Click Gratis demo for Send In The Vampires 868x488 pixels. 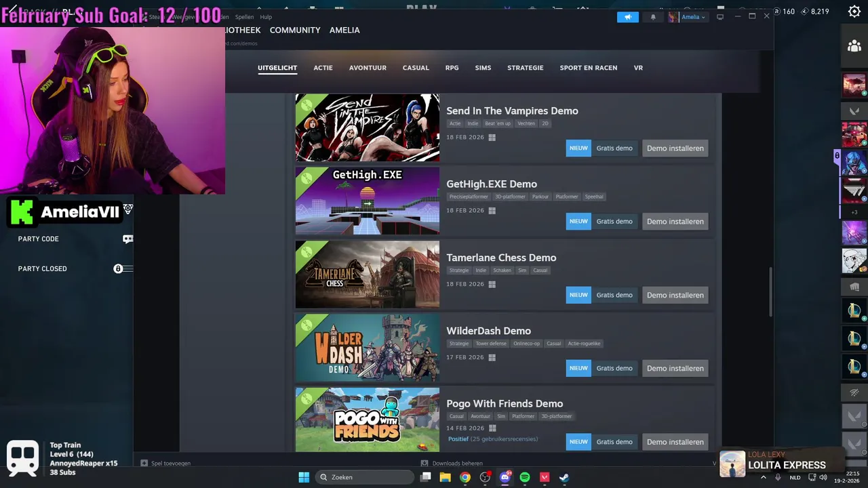614,148
